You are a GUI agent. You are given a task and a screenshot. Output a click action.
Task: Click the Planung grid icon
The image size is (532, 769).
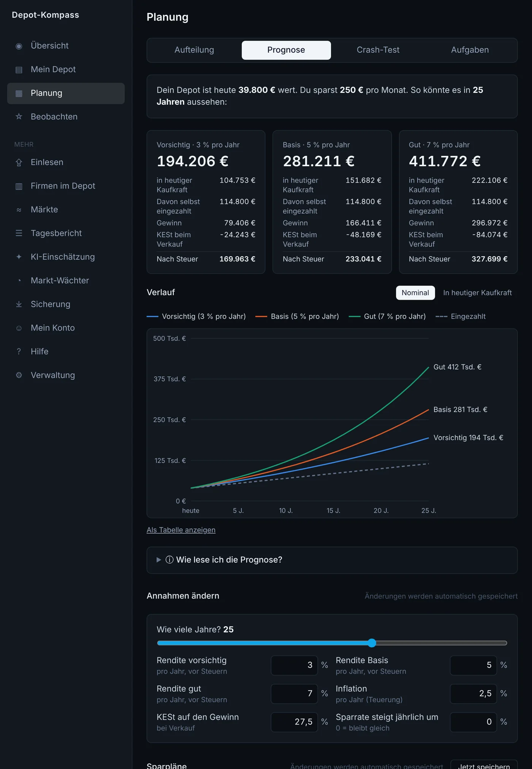(x=19, y=93)
